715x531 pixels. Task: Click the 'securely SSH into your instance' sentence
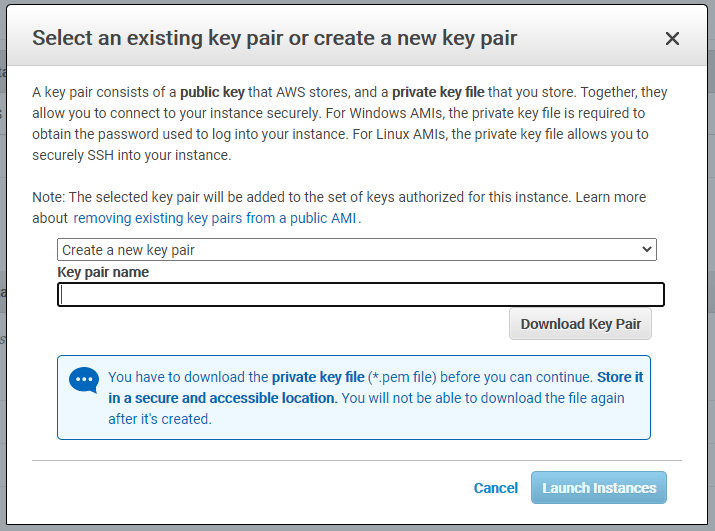point(132,155)
